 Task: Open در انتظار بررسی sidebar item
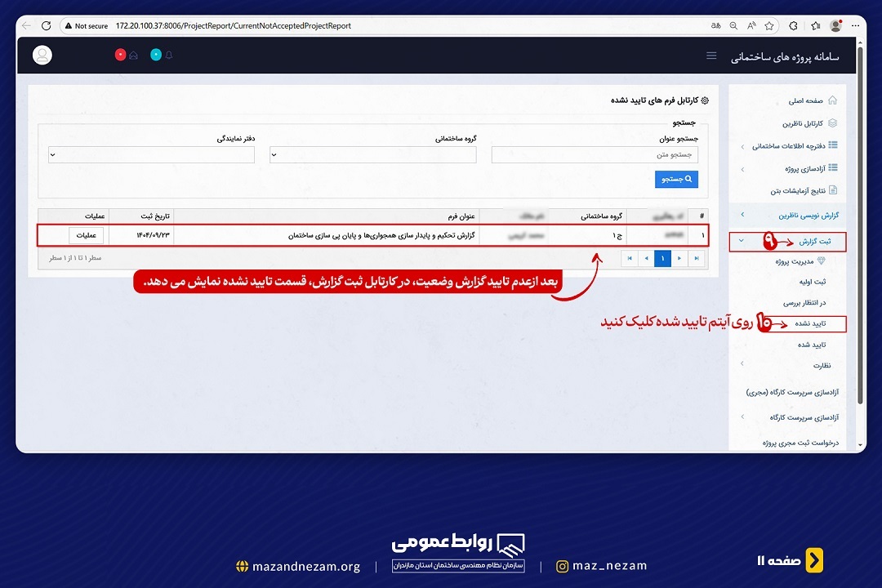[804, 302]
